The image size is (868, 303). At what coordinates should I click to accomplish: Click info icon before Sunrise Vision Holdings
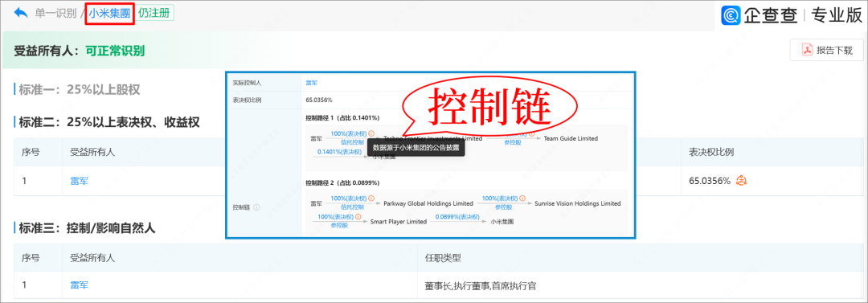click(x=522, y=199)
